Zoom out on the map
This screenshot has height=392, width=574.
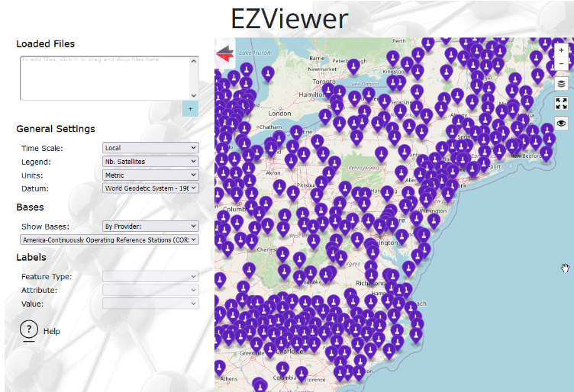pyautogui.click(x=562, y=63)
